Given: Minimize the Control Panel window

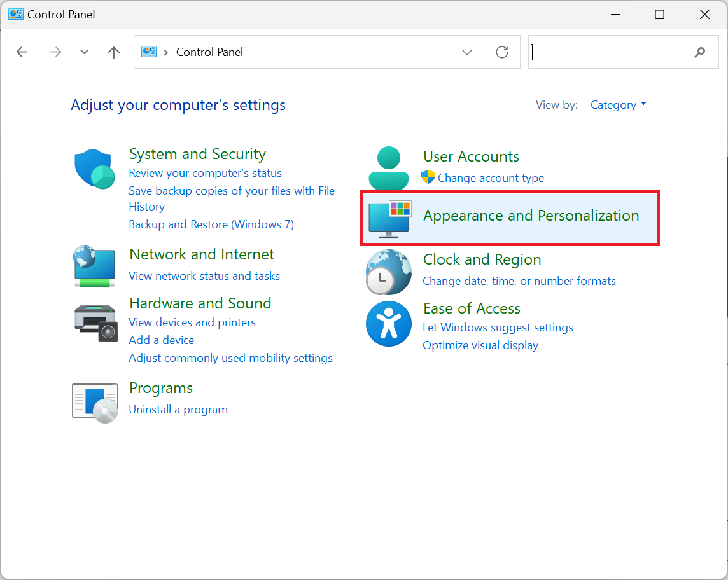Looking at the screenshot, I should (615, 15).
